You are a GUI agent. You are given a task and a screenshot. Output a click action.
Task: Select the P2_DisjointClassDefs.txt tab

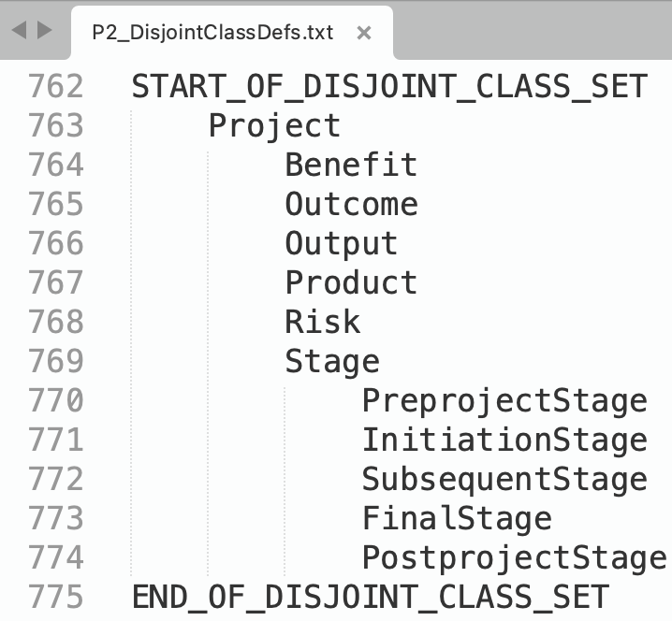pyautogui.click(x=212, y=33)
